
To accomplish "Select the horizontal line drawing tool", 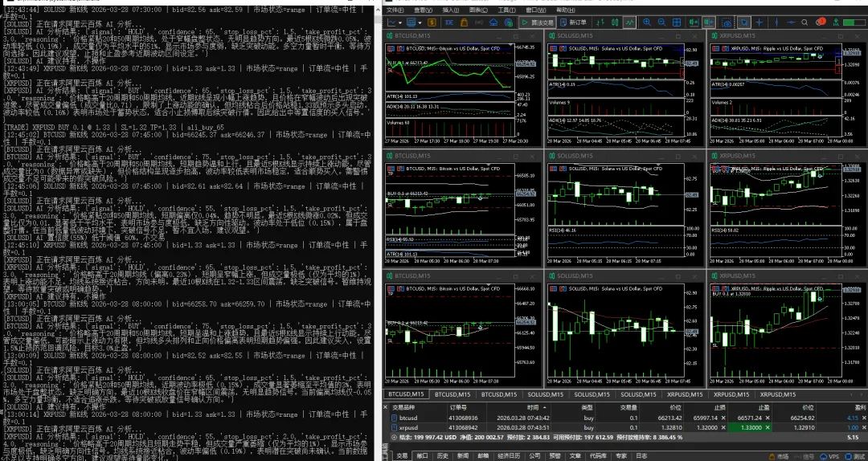I will click(791, 22).
